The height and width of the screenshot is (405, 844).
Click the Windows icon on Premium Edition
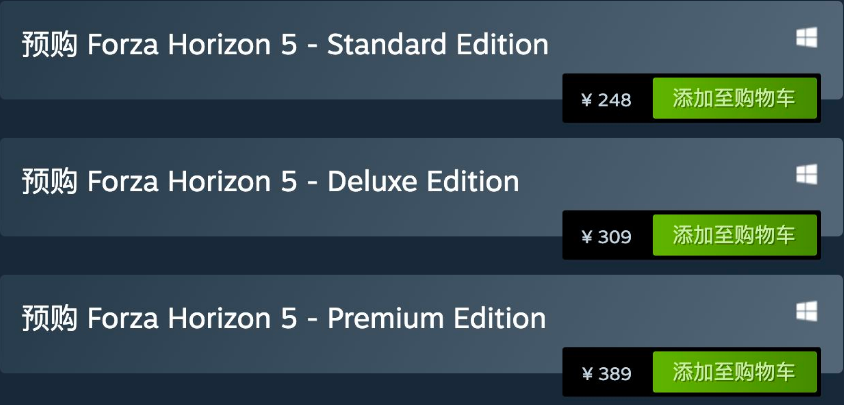tap(806, 311)
